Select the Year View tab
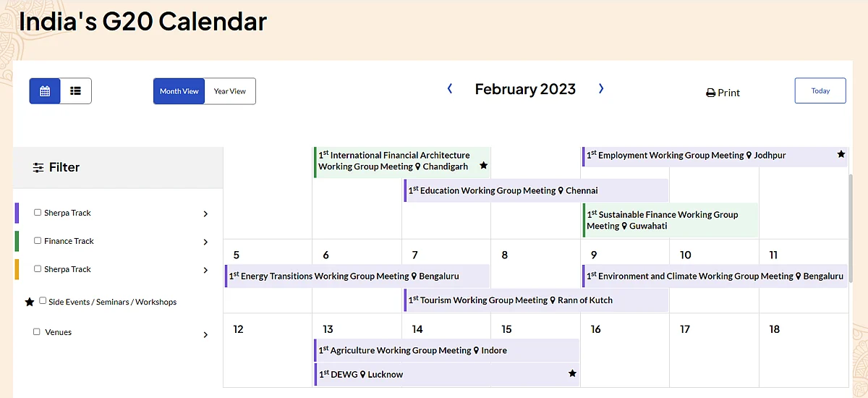This screenshot has width=868, height=398. [230, 91]
